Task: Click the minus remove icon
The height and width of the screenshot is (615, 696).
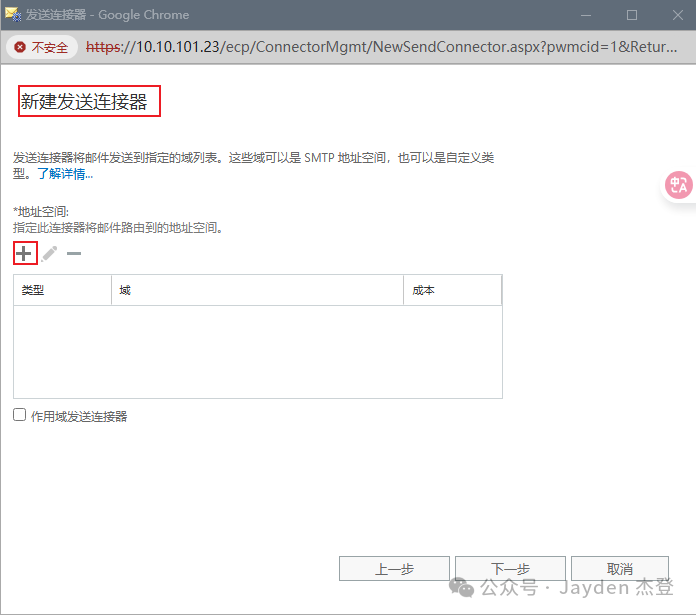Action: click(x=74, y=254)
